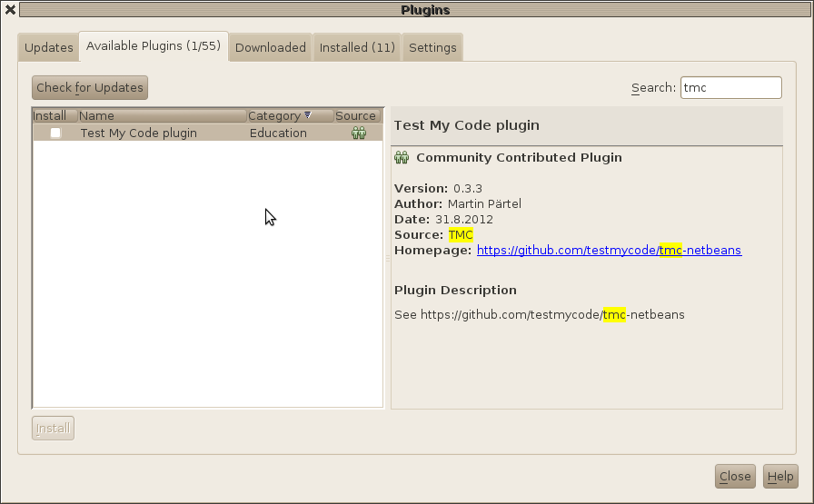This screenshot has width=814, height=504.
Task: Click the Close button
Action: [x=735, y=477]
